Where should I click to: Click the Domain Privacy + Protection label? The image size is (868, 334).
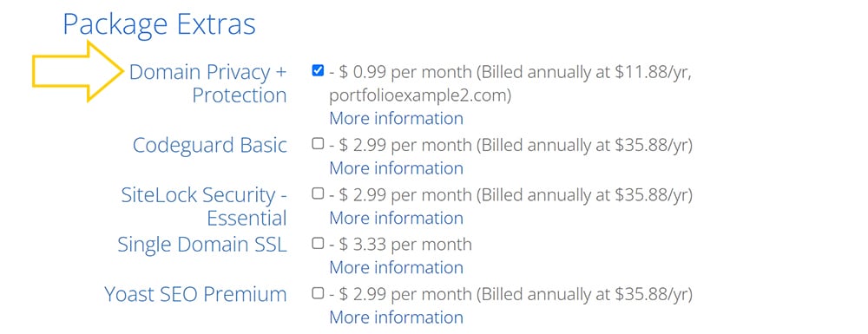pyautogui.click(x=208, y=83)
